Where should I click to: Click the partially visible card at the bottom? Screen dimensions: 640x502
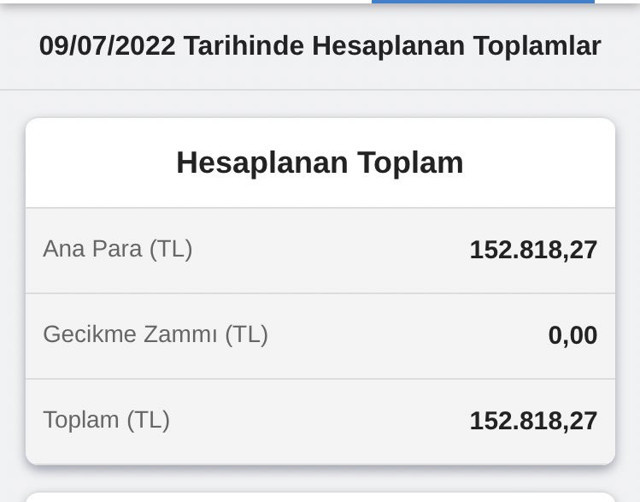(320, 496)
